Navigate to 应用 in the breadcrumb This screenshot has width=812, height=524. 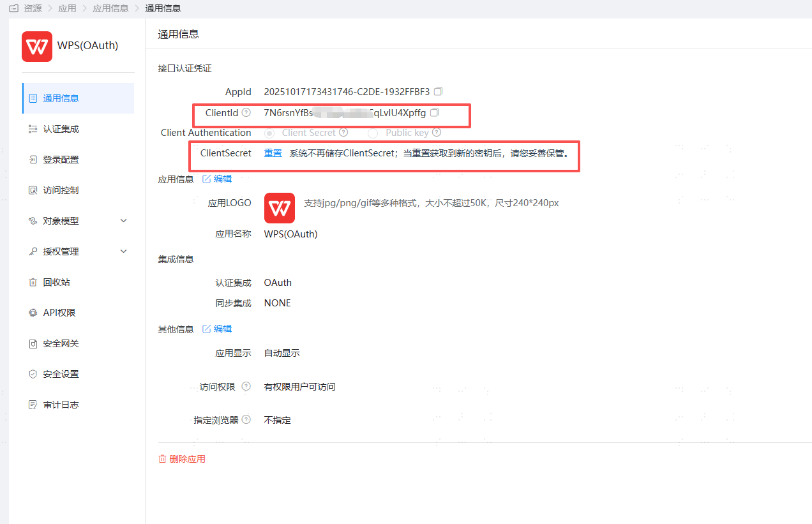tap(67, 8)
